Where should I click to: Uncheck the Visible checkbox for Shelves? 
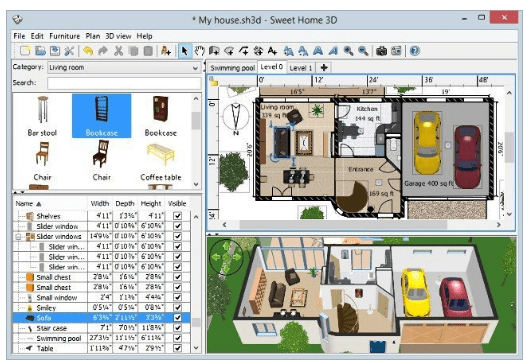(x=177, y=216)
